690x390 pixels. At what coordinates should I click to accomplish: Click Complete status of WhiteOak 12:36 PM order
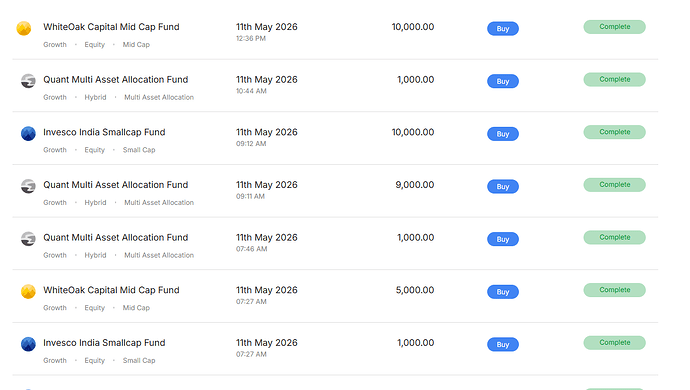pyautogui.click(x=614, y=27)
